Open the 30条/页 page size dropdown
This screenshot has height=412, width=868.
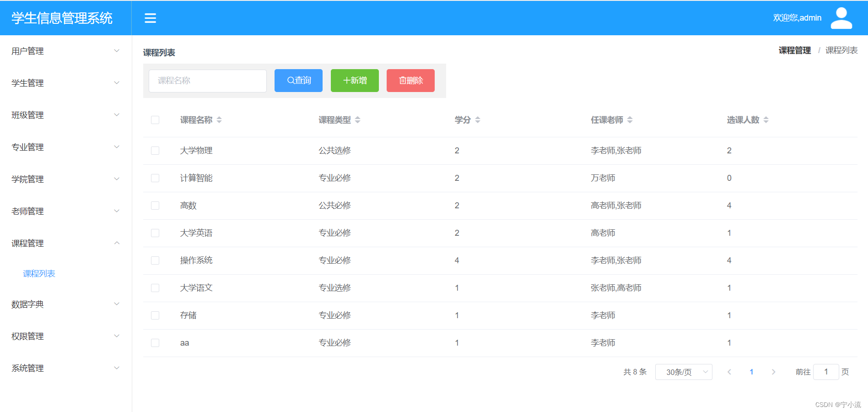[x=684, y=372]
